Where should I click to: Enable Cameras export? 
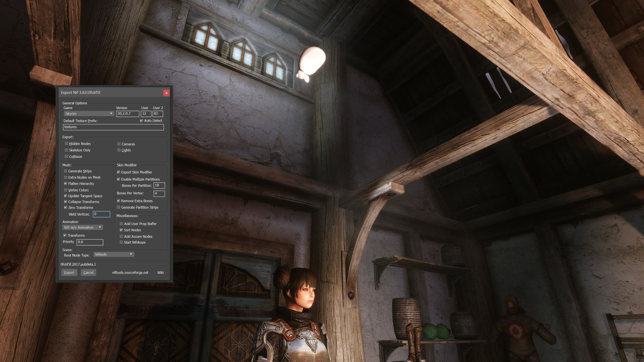pos(119,144)
